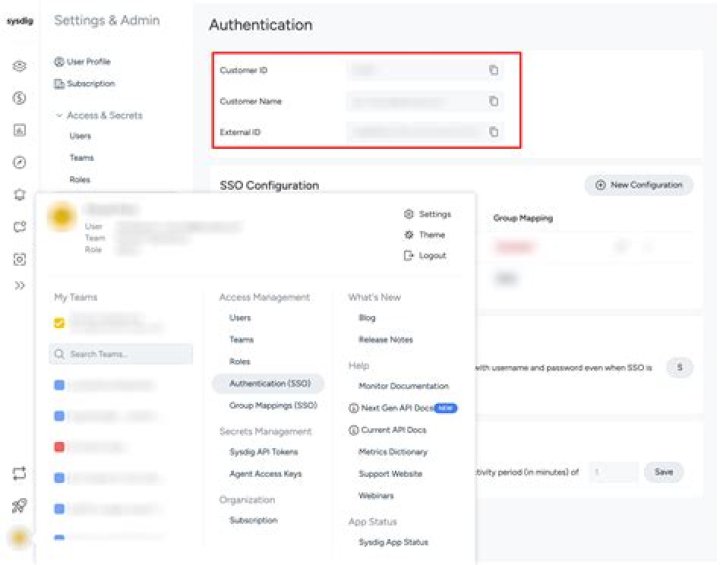
Task: Click the Sysdig logo in the sidebar
Action: tap(20, 21)
